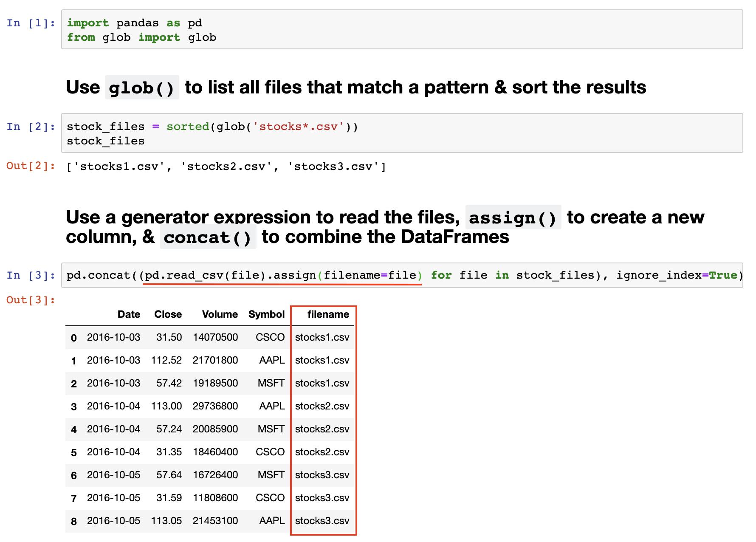The image size is (756, 542).
Task: Click stocks1.csv in row 0
Action: [322, 337]
